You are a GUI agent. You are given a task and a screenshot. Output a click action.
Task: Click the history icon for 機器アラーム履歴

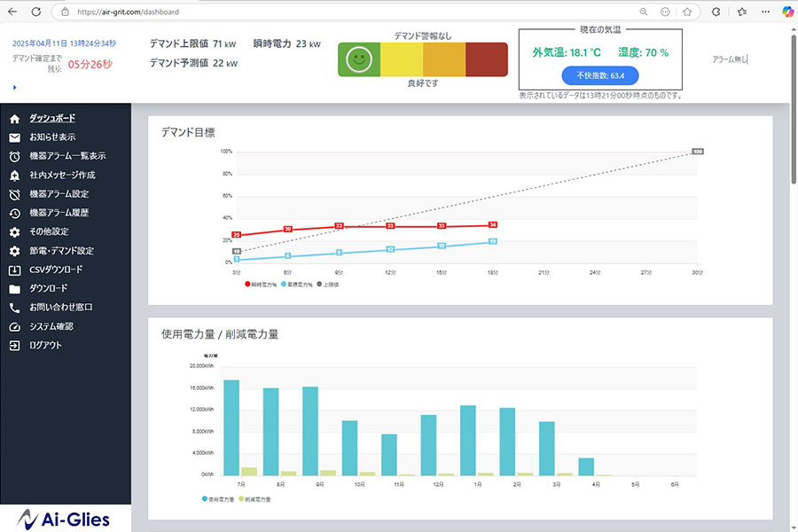pyautogui.click(x=14, y=213)
